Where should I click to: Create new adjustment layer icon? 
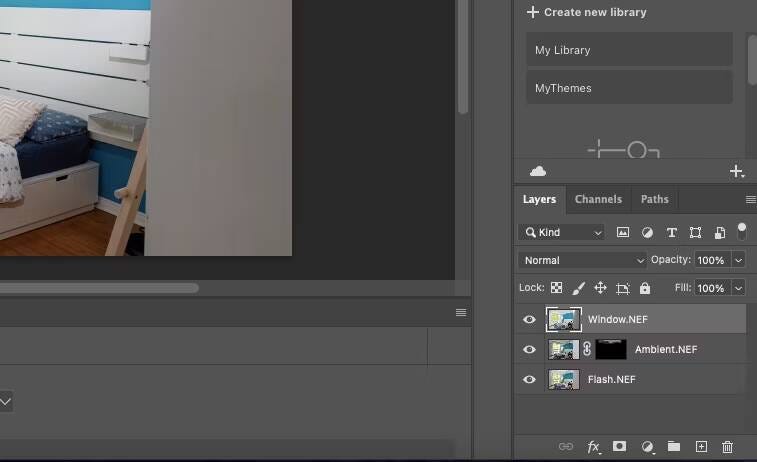[x=647, y=447]
